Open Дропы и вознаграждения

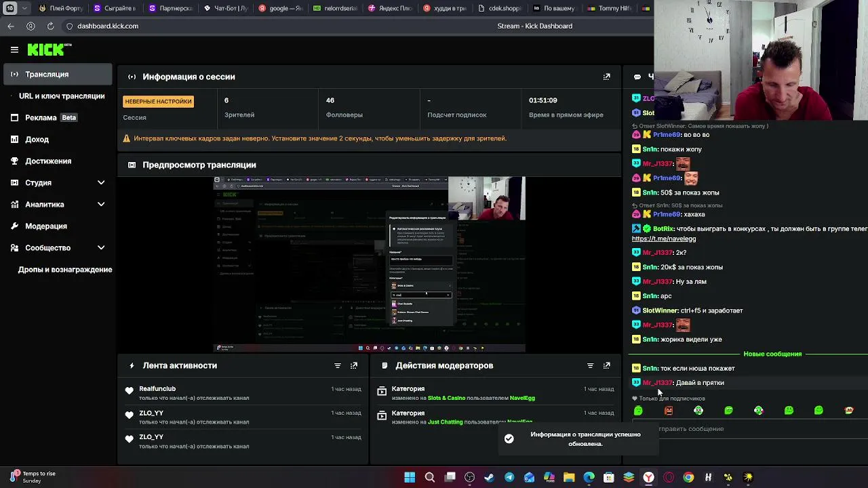64,269
